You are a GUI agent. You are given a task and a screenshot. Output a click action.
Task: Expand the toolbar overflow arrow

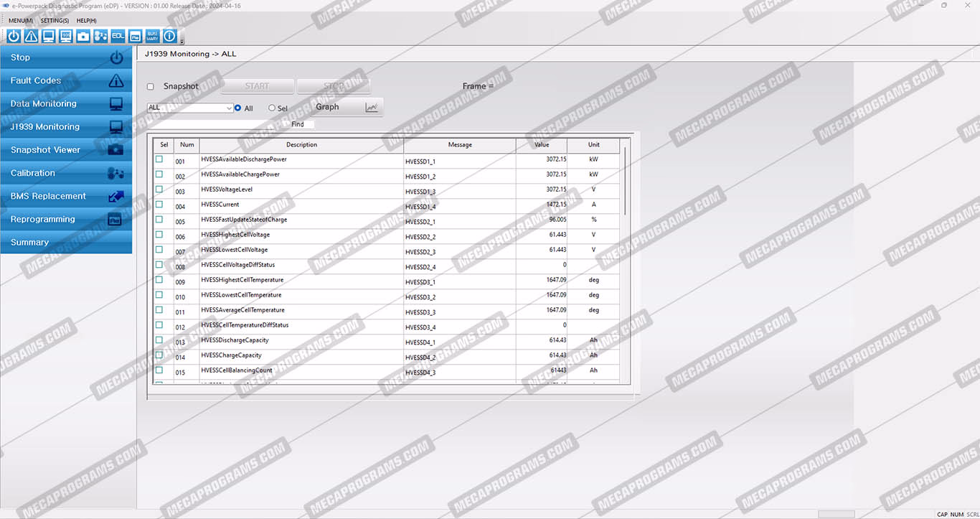(x=182, y=41)
